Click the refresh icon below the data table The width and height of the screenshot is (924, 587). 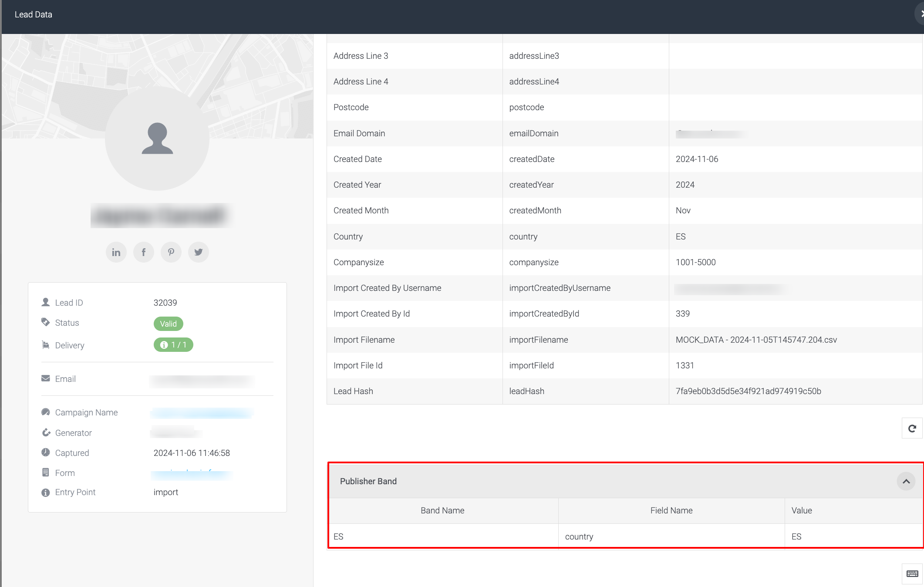tap(912, 428)
